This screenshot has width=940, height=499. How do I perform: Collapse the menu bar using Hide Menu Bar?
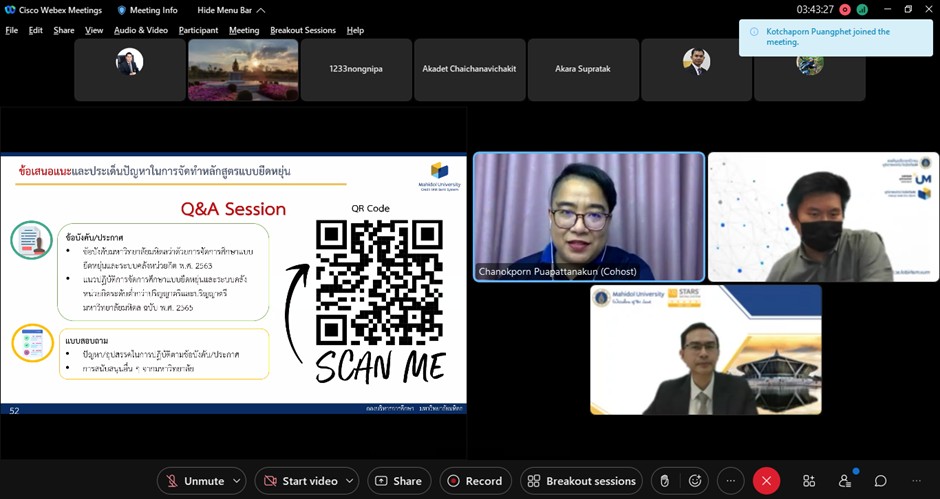[x=231, y=10]
